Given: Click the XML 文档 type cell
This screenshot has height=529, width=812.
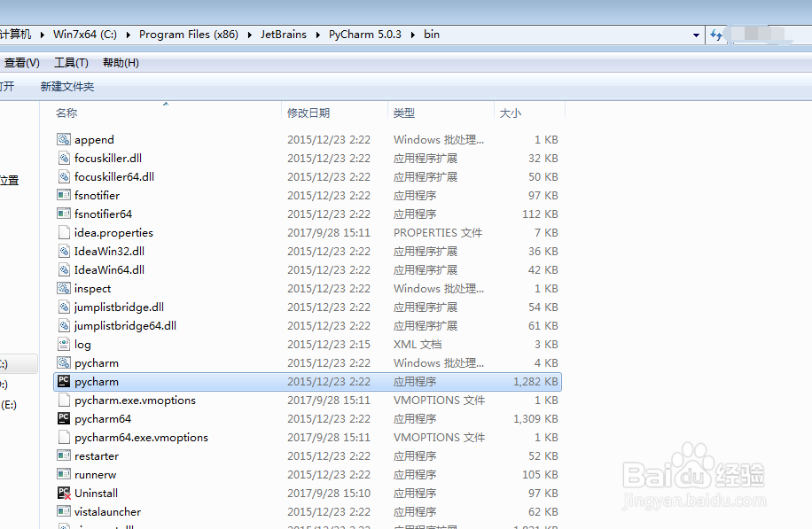Looking at the screenshot, I should point(418,344).
